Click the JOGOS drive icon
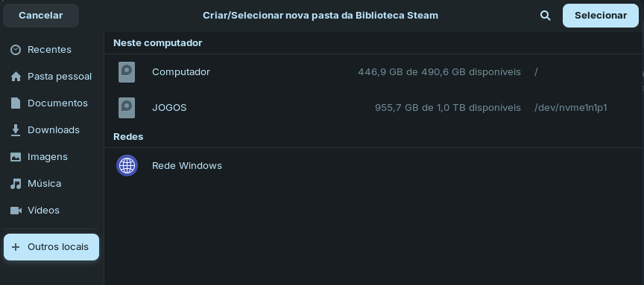Screen dimensions: 644x285 pyautogui.click(x=127, y=108)
